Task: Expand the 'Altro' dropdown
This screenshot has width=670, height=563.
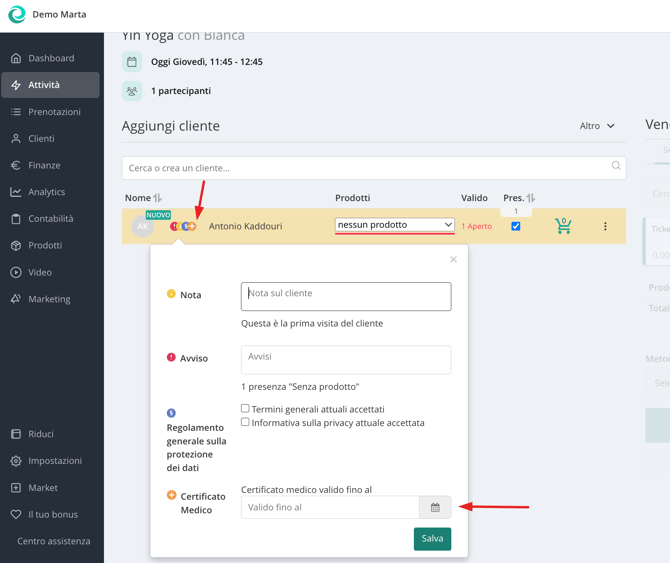Action: (x=597, y=126)
